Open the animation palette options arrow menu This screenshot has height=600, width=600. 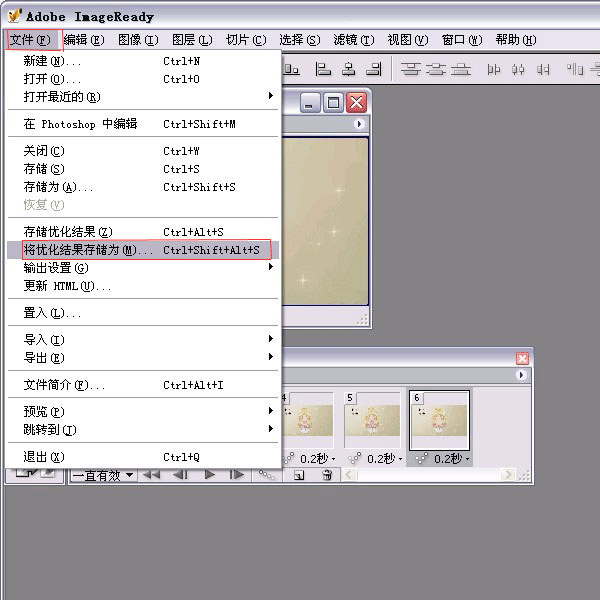(x=521, y=375)
